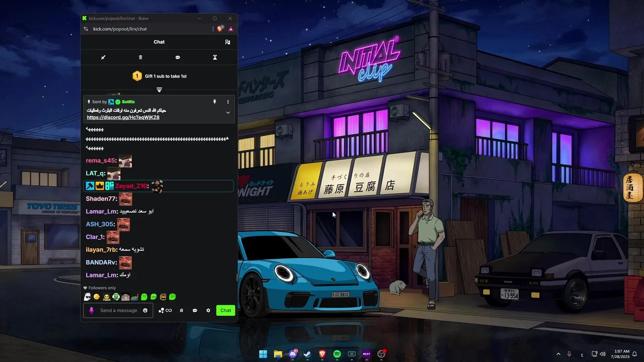Click the crown badge beside Zeyad_Z10
The image size is (644, 362).
100,186
